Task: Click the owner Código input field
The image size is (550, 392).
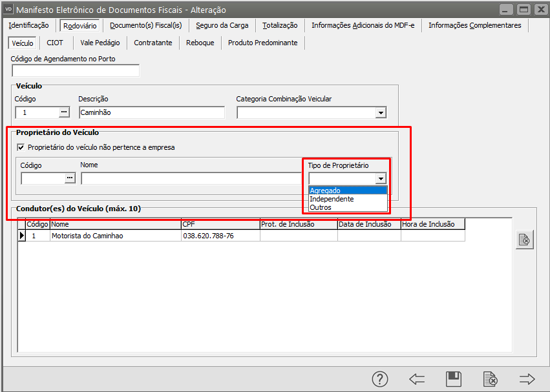Action: (x=43, y=178)
